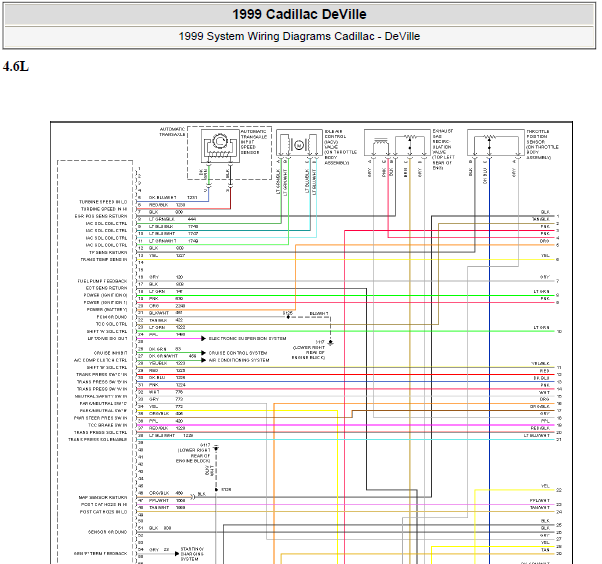Click the 'TRANS PRESS SOL CTRL' pin label
Viewport: 602px width, 564px height.
pyautogui.click(x=101, y=432)
